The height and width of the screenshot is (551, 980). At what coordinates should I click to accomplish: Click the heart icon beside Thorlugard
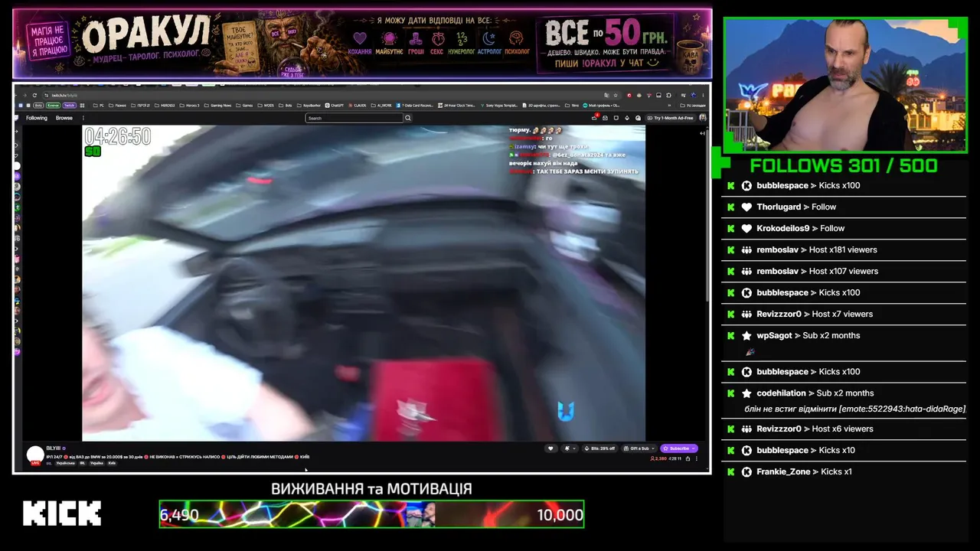point(746,207)
